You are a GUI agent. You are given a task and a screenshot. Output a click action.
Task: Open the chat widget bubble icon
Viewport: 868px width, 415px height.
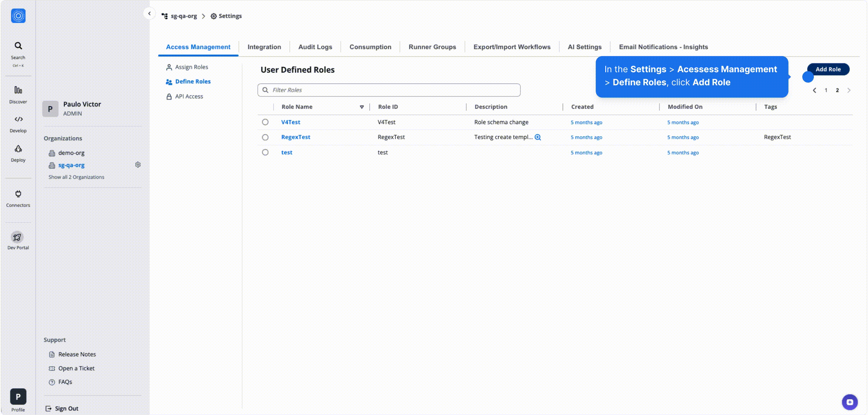850,402
